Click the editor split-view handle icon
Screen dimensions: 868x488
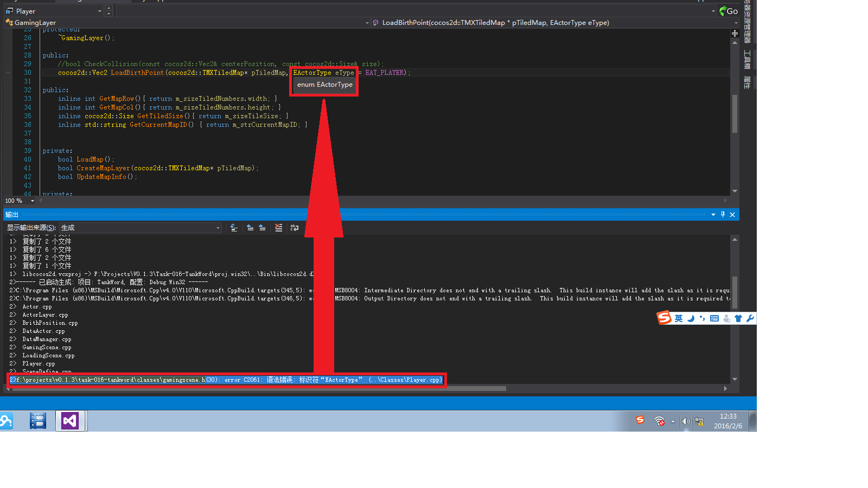coord(735,34)
